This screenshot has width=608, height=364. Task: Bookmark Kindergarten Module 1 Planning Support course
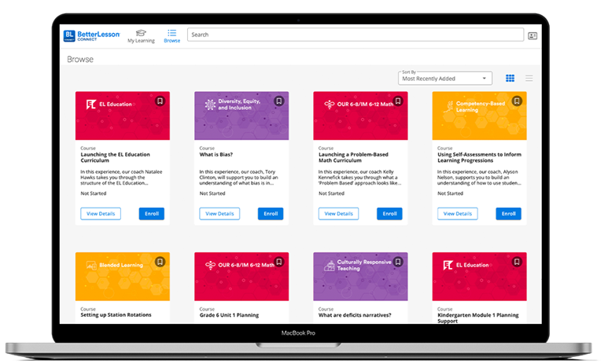[517, 262]
